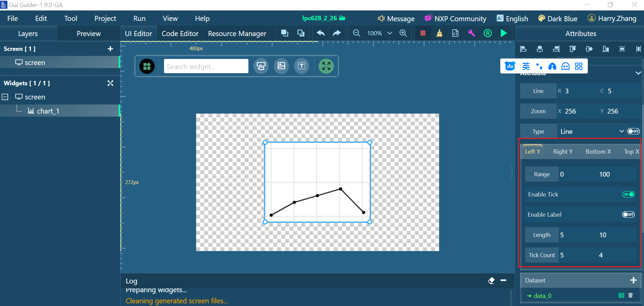Run the simulator with green play button

tap(504, 33)
